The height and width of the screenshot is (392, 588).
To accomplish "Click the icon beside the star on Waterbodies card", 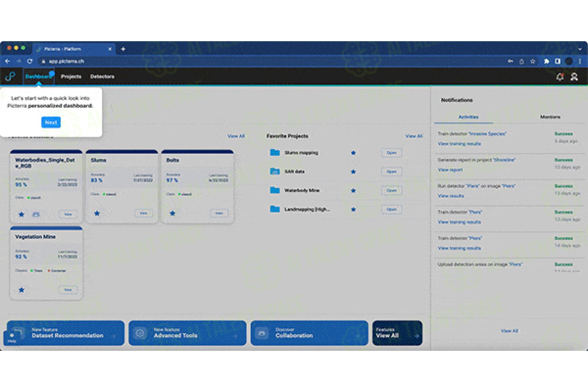I will point(36,214).
